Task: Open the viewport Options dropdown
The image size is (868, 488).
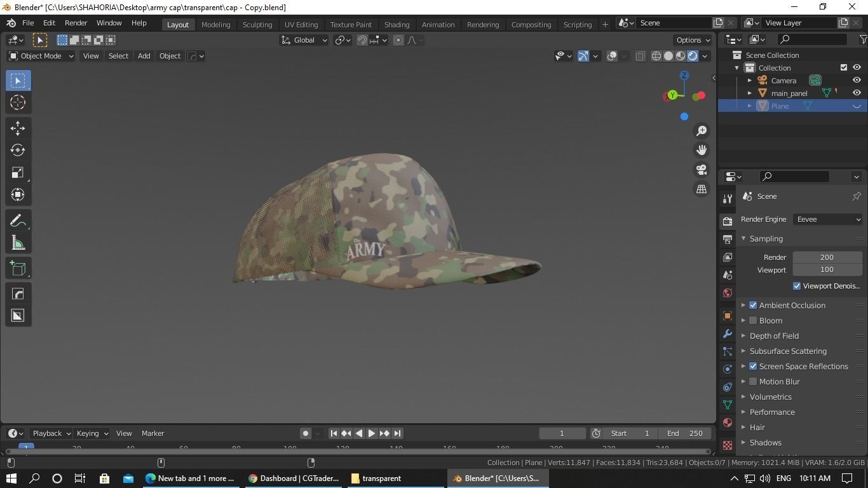Action: (693, 40)
